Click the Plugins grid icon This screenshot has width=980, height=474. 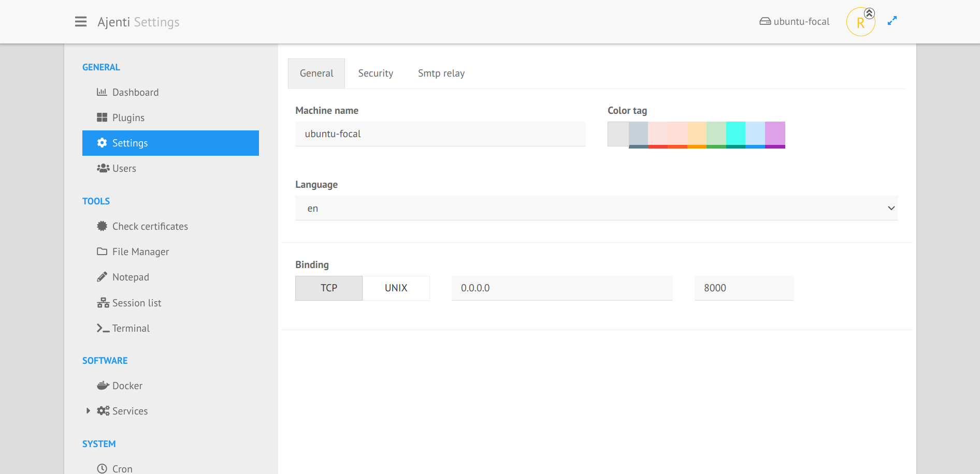click(x=102, y=117)
